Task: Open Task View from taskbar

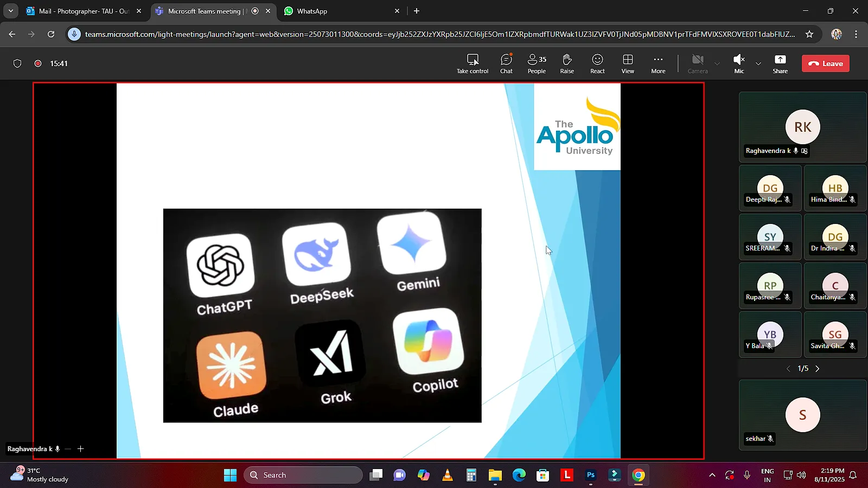Action: (x=376, y=475)
